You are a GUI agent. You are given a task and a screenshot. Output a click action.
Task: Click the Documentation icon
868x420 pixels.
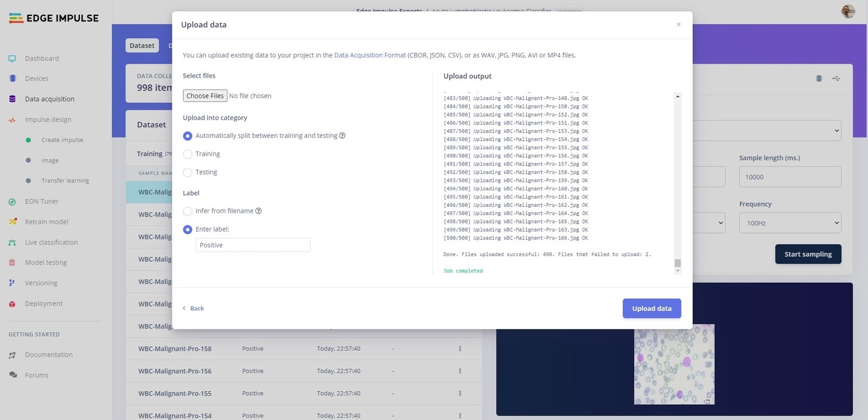click(12, 355)
